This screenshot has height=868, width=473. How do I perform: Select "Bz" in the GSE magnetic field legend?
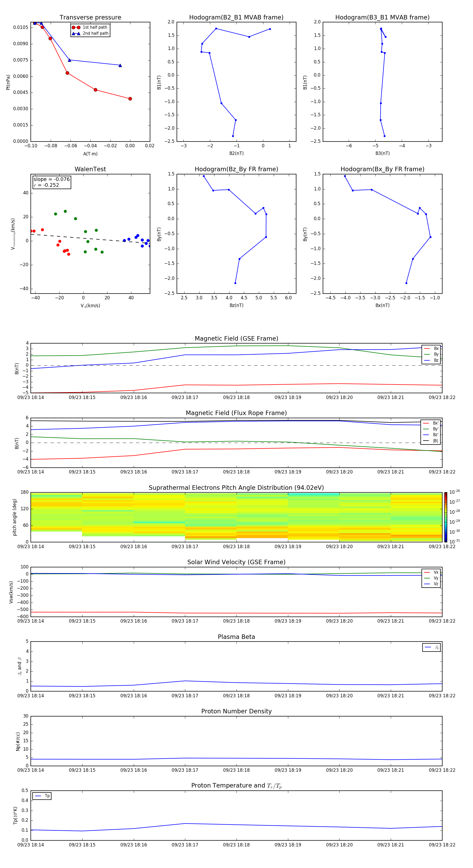pyautogui.click(x=431, y=360)
